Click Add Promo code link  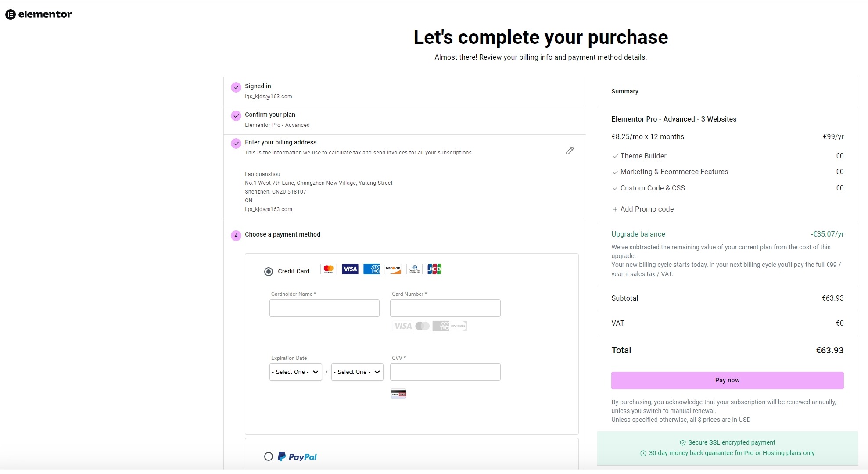pyautogui.click(x=647, y=209)
